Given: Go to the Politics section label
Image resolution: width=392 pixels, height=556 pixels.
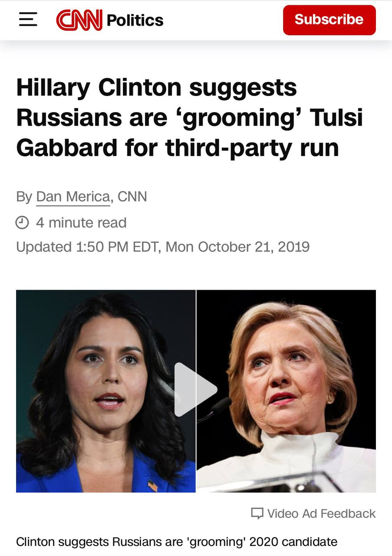Looking at the screenshot, I should click(135, 20).
